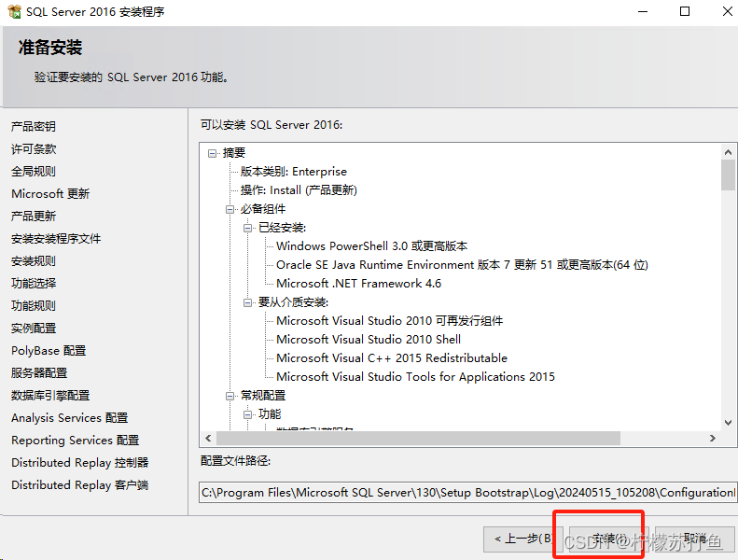The height and width of the screenshot is (560, 738).
Task: Close the SQL Server 2016 setup window
Action: (x=727, y=11)
